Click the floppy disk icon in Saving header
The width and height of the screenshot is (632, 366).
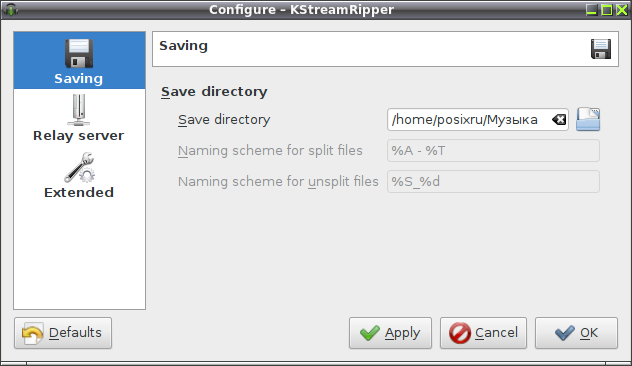(601, 49)
